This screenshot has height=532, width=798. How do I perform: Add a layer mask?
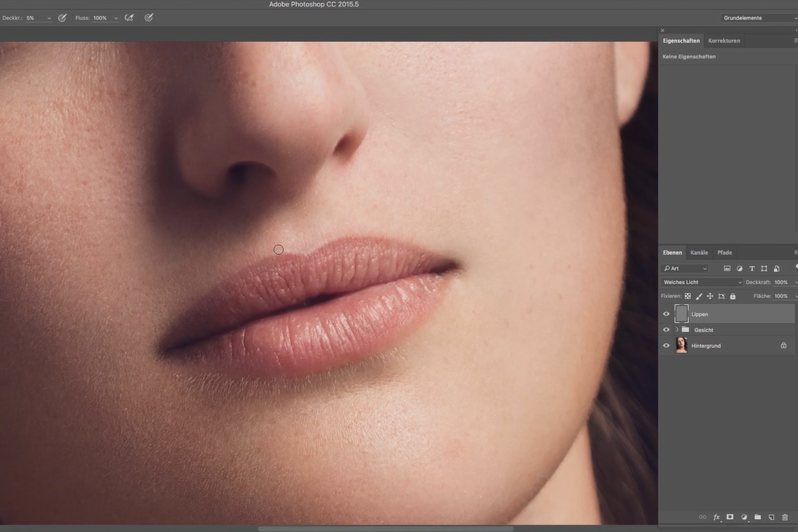tap(730, 517)
